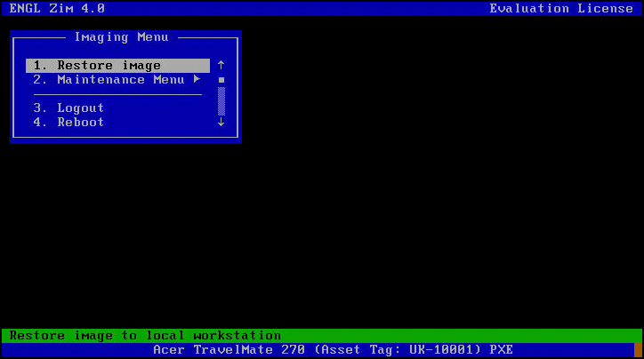
Task: Click the Imaging Menu title
Action: [122, 37]
